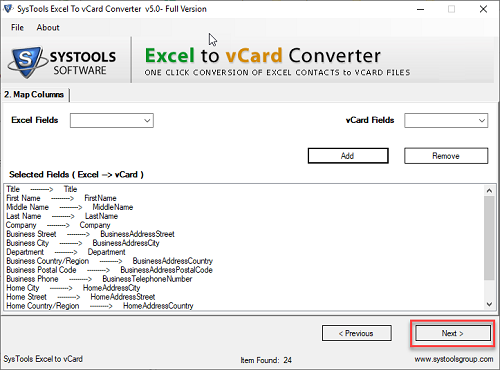Go forward with the Next button
Image resolution: width=500 pixels, height=370 pixels.
[x=453, y=333]
